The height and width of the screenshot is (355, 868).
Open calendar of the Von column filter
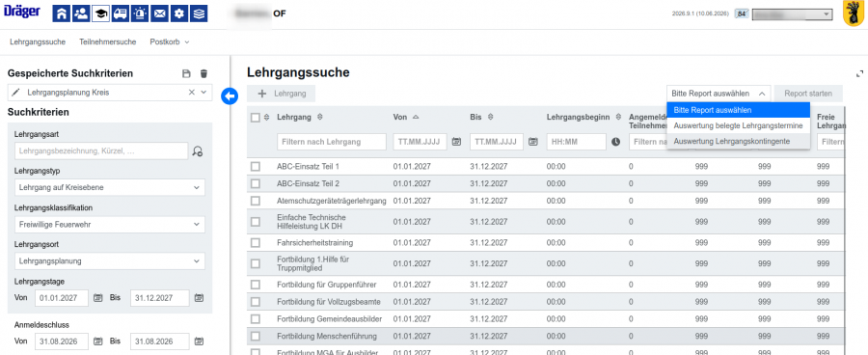point(457,142)
